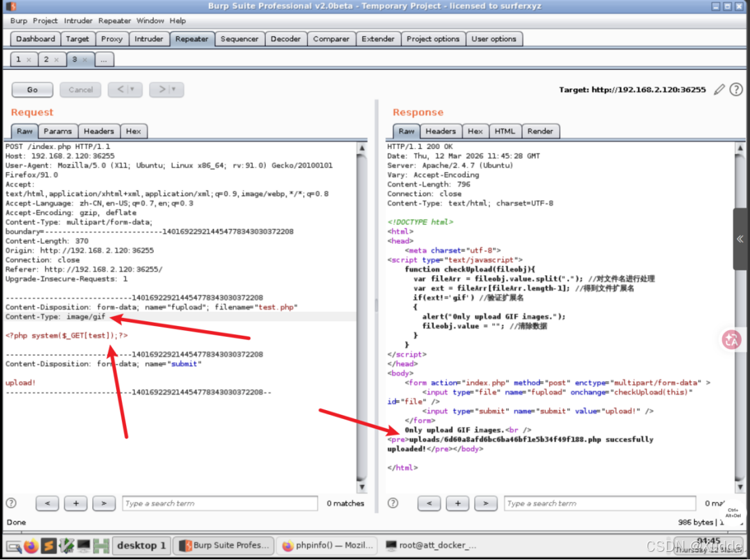Open new Repeater tab with ellipsis tab

(x=104, y=59)
